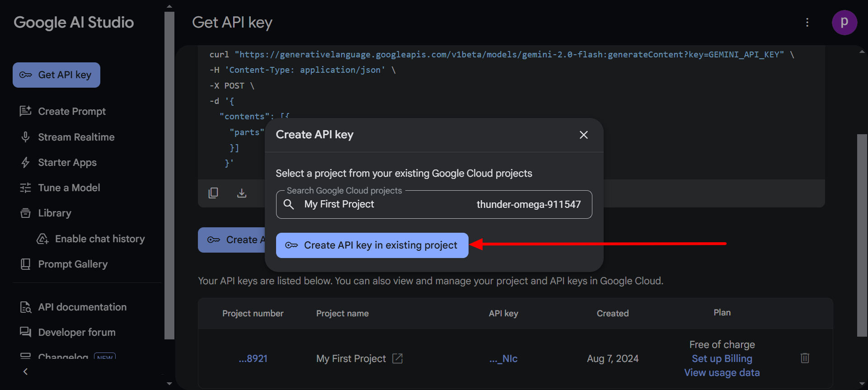This screenshot has width=868, height=390.
Task: Click Create API key in existing project
Action: tap(372, 245)
